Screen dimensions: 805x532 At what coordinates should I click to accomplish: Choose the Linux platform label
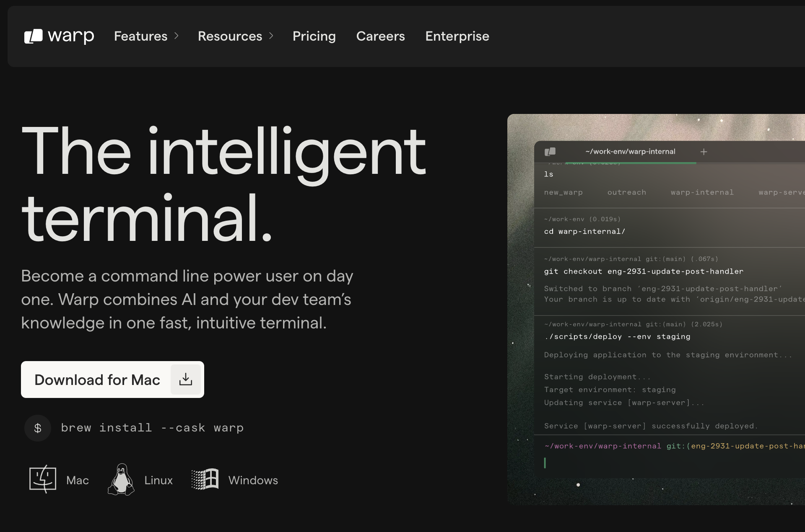(x=158, y=480)
